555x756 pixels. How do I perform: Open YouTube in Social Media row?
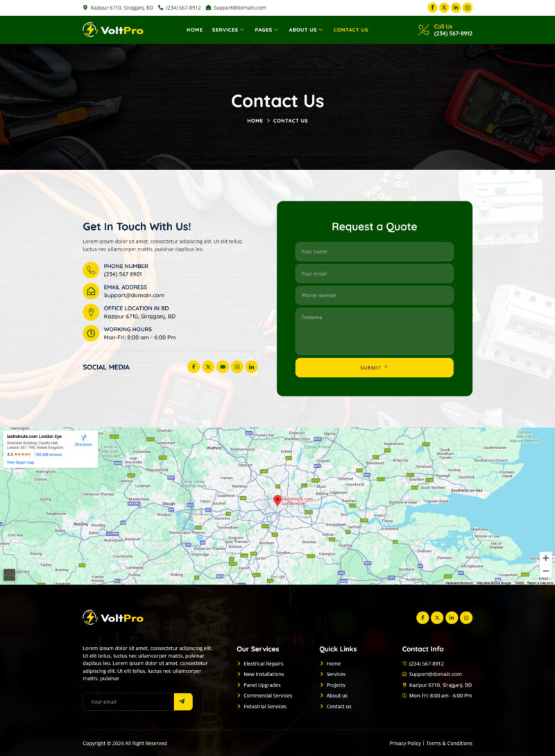[223, 367]
